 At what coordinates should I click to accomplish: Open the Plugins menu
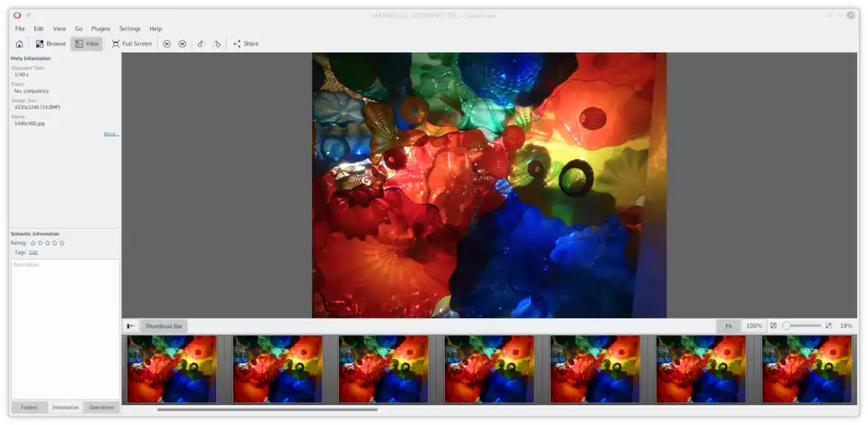(100, 29)
